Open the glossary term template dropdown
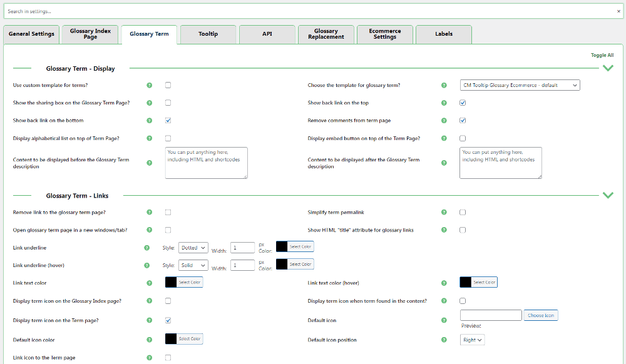 click(520, 85)
